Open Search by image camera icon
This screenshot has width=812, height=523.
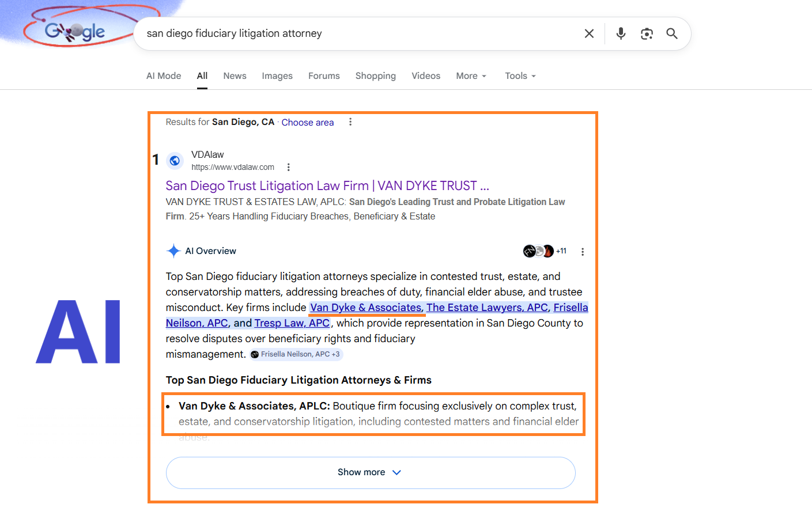click(647, 33)
